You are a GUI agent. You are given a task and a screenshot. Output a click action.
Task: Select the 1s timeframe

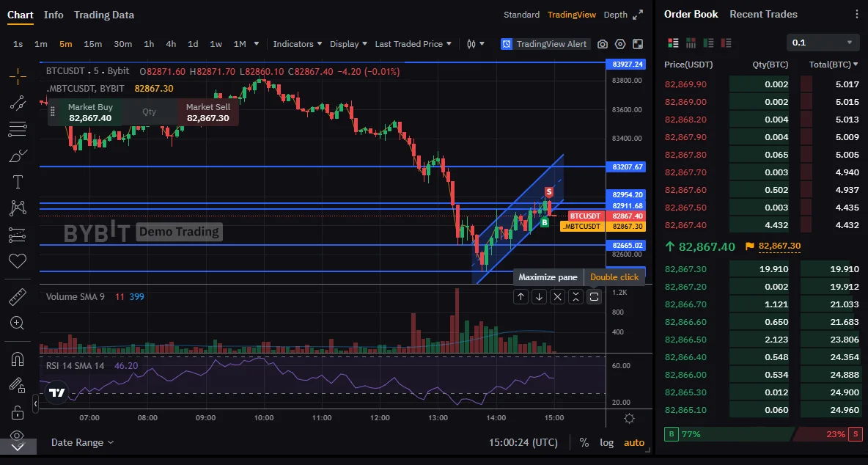[x=18, y=44]
